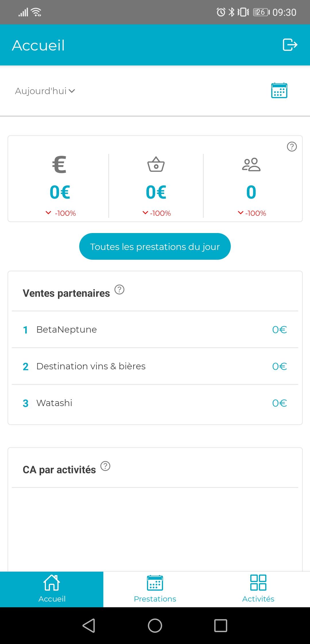Select Destination vins & bières row

155,366
